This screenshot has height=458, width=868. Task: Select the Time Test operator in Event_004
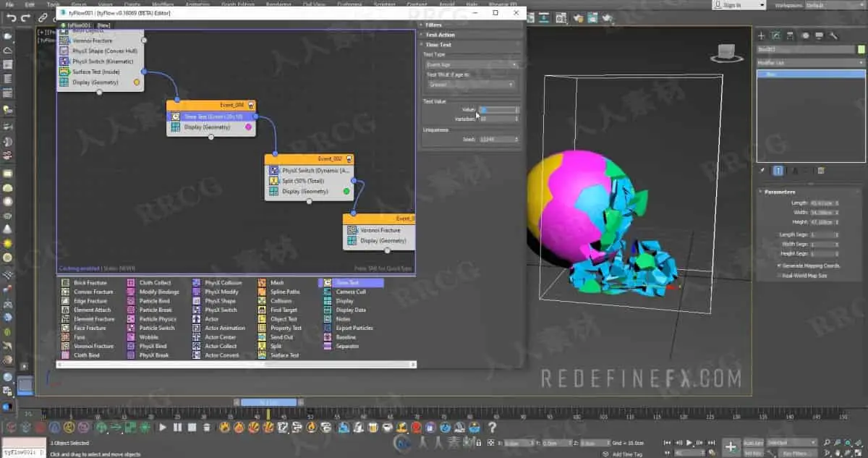click(x=211, y=116)
